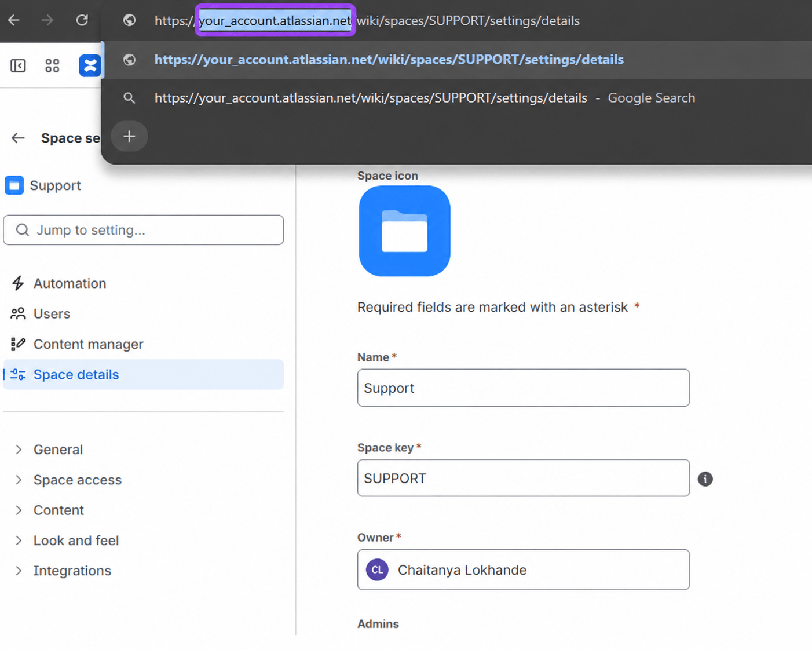Collapse the sidebar with the panel icon
The width and height of the screenshot is (812, 650).
[x=18, y=65]
